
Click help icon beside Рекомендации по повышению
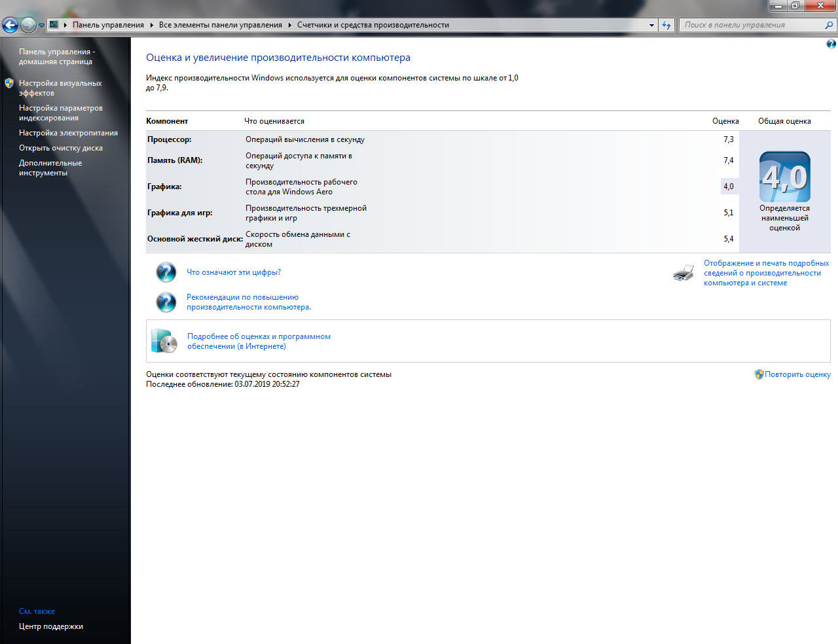pos(166,302)
